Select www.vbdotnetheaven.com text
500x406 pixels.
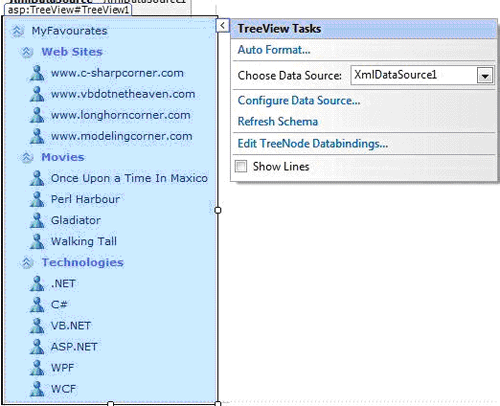[123, 94]
